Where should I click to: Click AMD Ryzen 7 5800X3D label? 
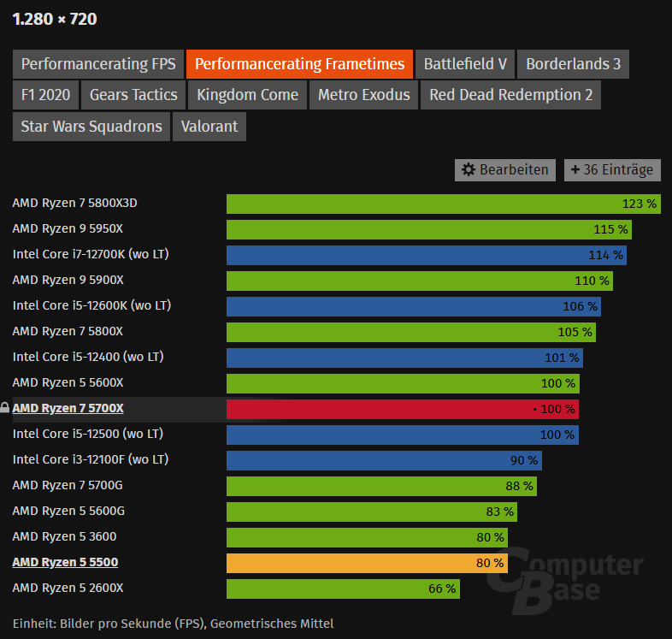pyautogui.click(x=74, y=203)
